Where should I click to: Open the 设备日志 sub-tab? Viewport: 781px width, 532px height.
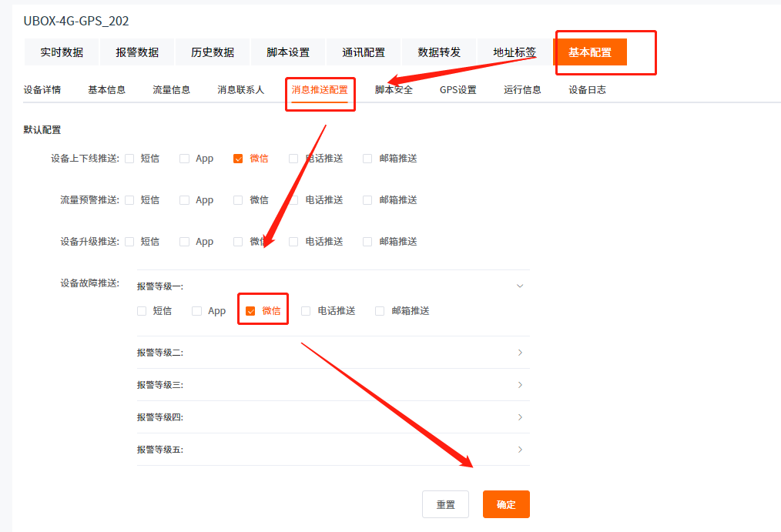coord(587,90)
